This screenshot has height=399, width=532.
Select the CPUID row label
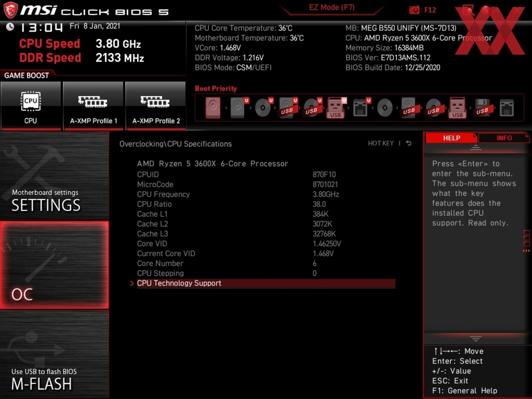pos(148,174)
